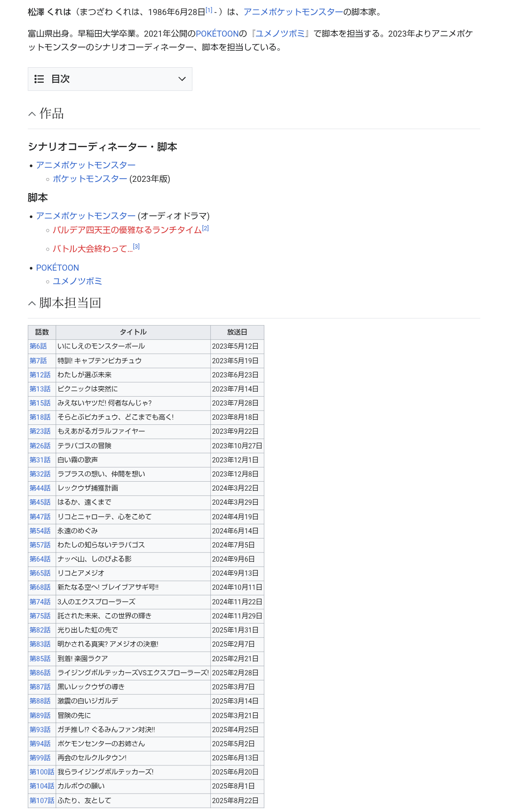Viewport: 508px width, 812px height.
Task: Open 第85話 episode link
Action: [x=40, y=659]
